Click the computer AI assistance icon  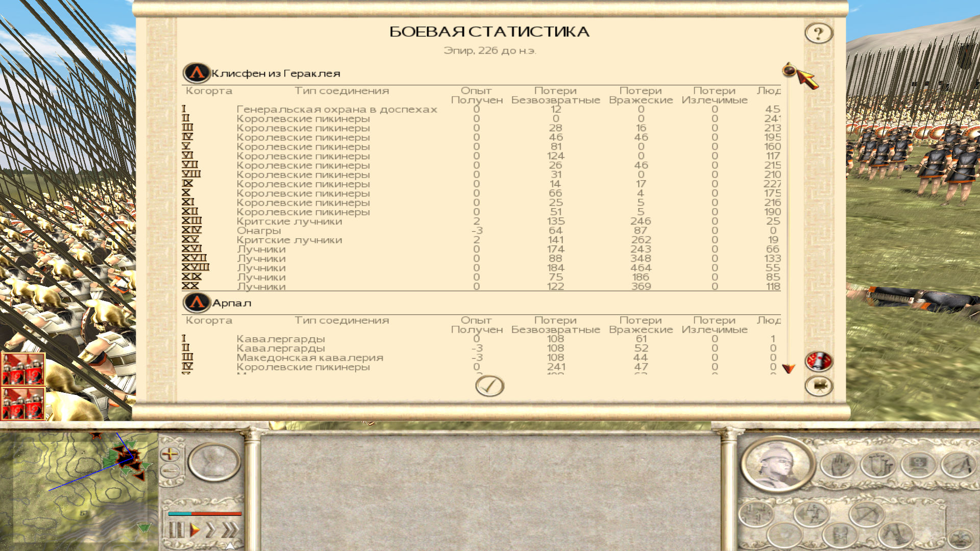(x=918, y=465)
